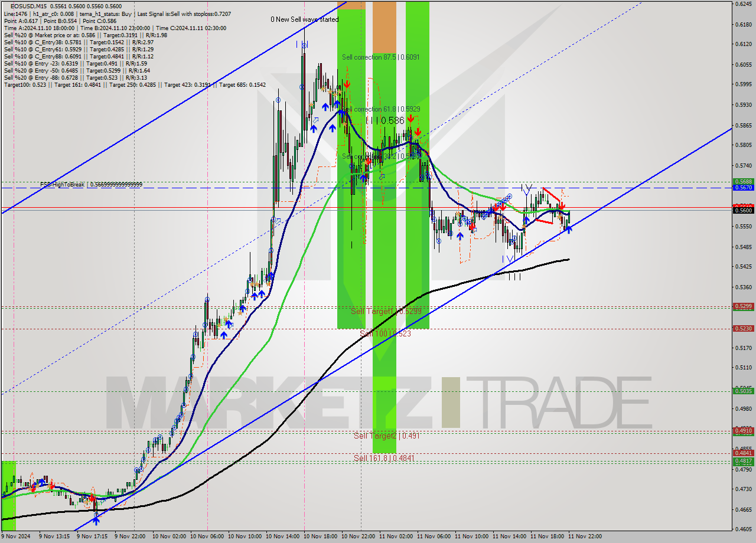Click the '11 Nov 06:00' time axis label
The width and height of the screenshot is (756, 543).
pos(434,537)
